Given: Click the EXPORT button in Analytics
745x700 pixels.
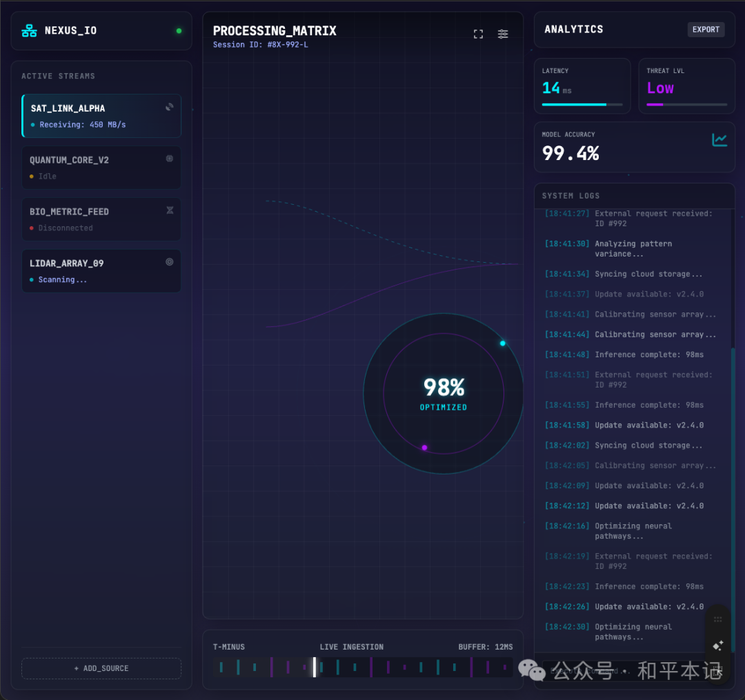Looking at the screenshot, I should [x=706, y=30].
